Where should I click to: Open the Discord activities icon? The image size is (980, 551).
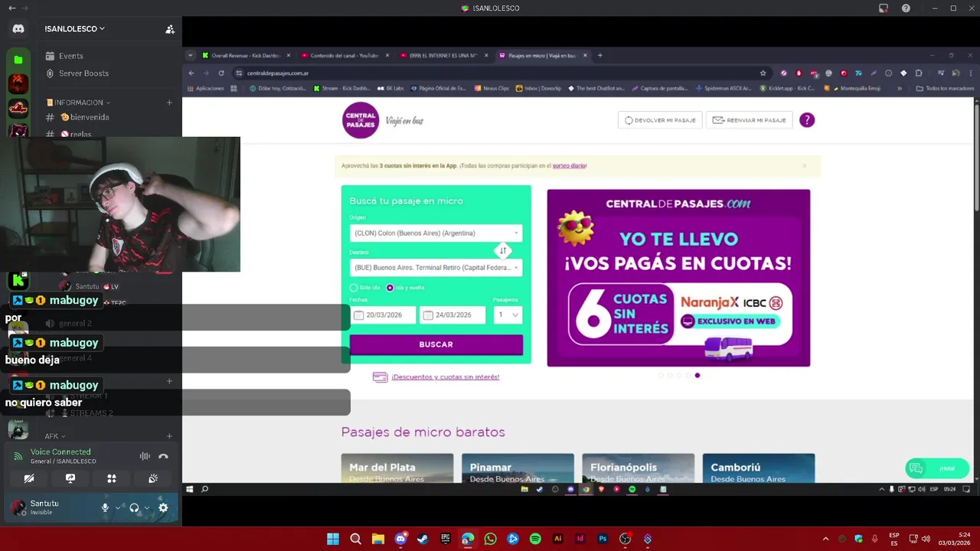tap(112, 478)
